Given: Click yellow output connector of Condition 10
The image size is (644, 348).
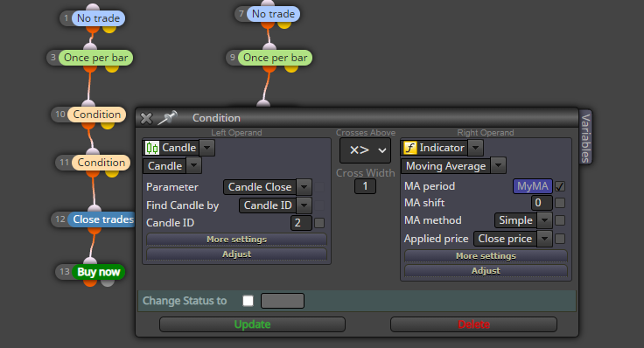Looking at the screenshot, I should coord(108,125).
